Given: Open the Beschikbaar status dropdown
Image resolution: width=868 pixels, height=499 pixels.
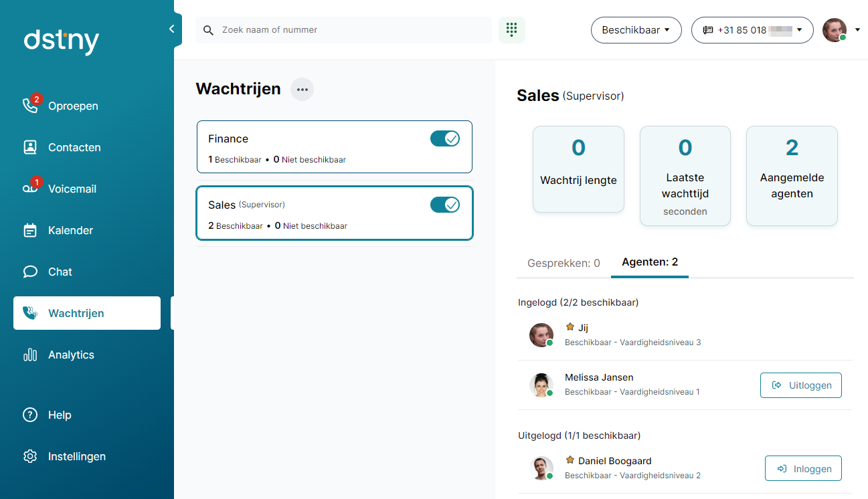Looking at the screenshot, I should pyautogui.click(x=636, y=30).
